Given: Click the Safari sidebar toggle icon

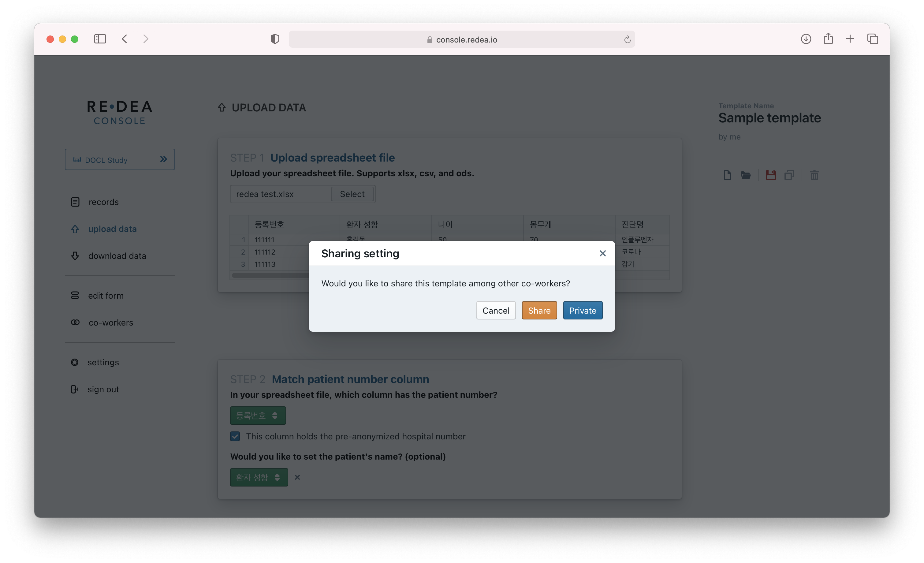Looking at the screenshot, I should coord(100,39).
